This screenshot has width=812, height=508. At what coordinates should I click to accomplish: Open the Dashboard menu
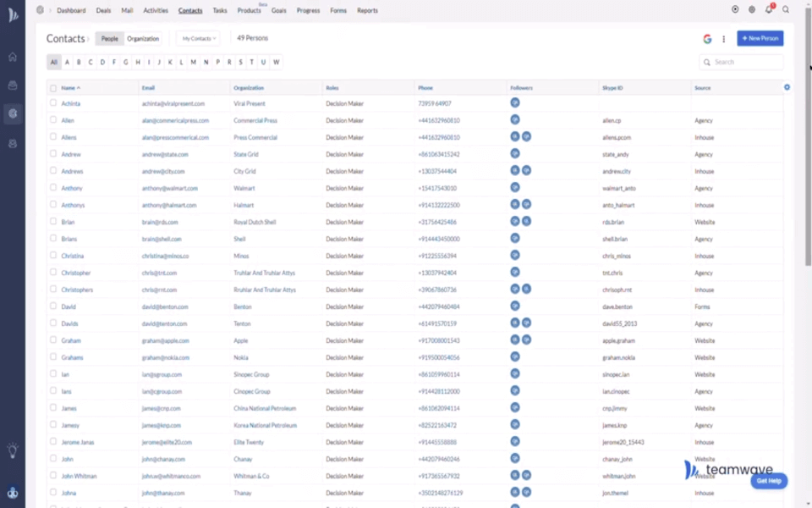[71, 10]
